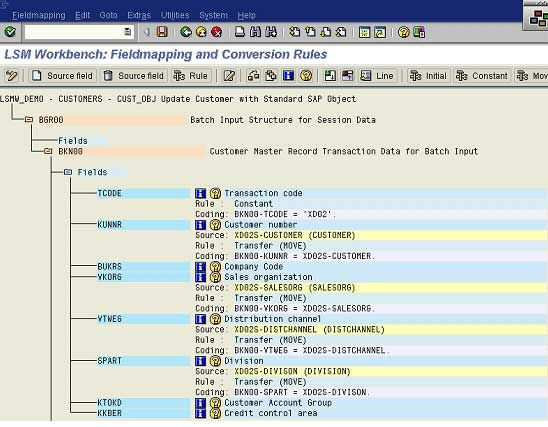Open the Utilities menu
Image resolution: width=548 pixels, height=427 pixels.
pos(175,15)
